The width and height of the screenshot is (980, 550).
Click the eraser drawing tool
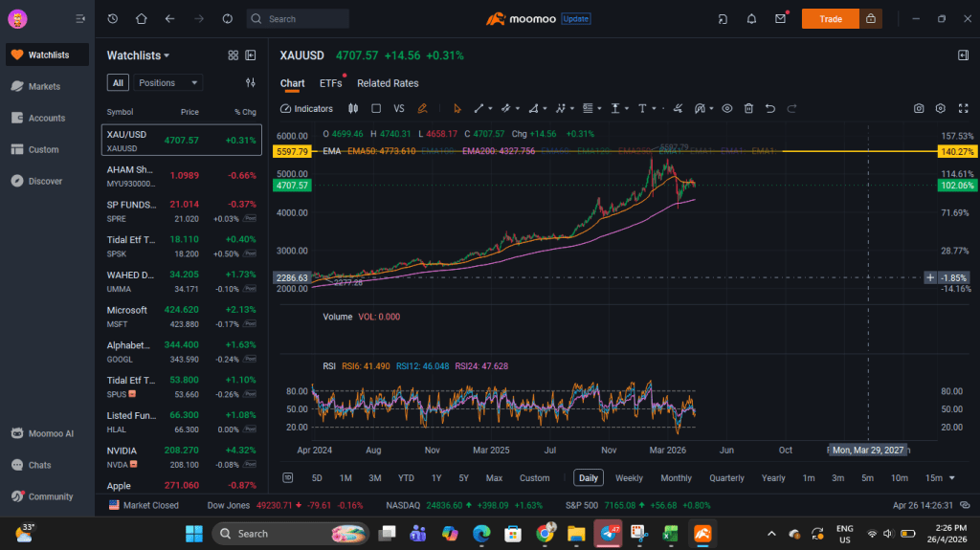678,109
